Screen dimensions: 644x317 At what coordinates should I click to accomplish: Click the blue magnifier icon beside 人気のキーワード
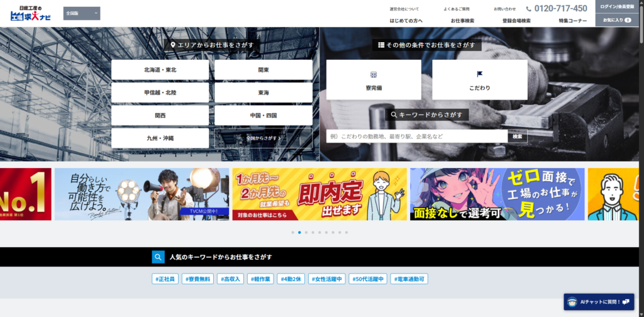(158, 257)
